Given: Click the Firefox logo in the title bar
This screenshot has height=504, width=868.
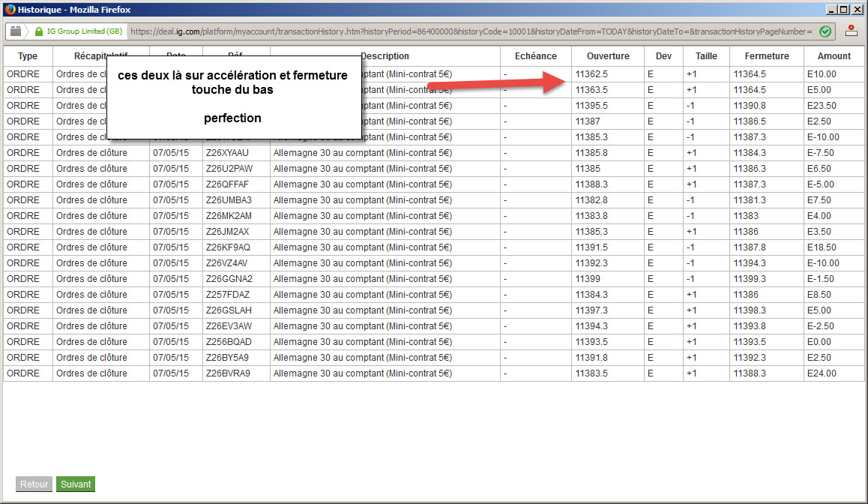Looking at the screenshot, I should click(10, 10).
